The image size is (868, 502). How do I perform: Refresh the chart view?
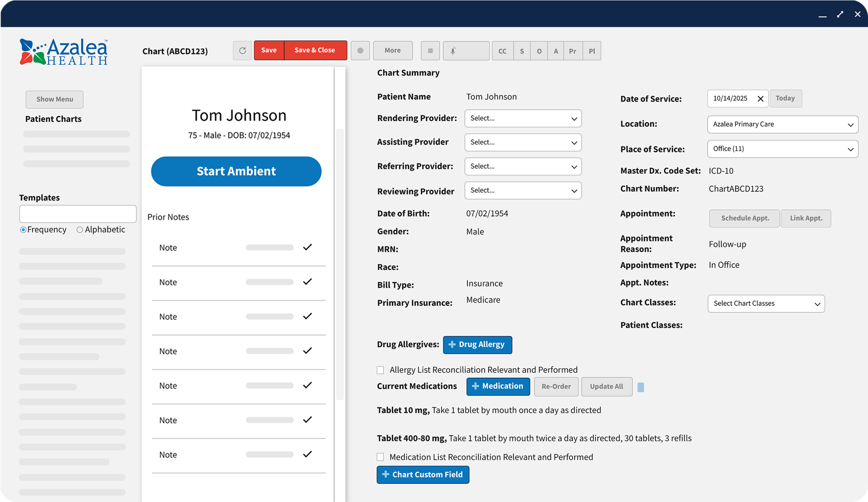pos(242,50)
